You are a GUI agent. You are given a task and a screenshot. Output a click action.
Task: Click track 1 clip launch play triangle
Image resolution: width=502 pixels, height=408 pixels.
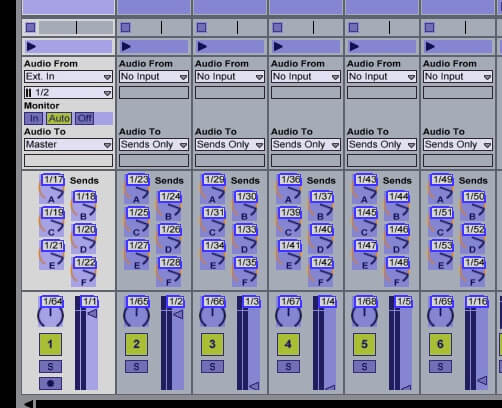coord(31,46)
